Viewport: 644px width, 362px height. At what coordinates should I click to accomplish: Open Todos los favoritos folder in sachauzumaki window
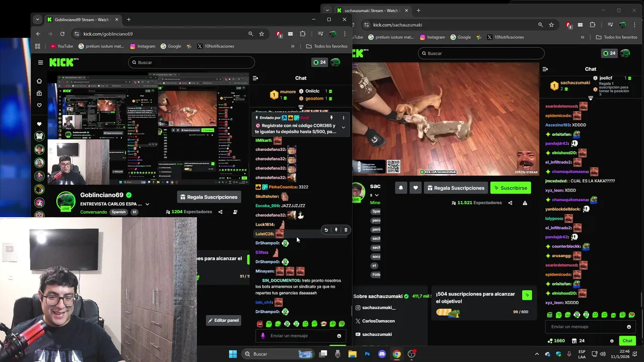616,37
